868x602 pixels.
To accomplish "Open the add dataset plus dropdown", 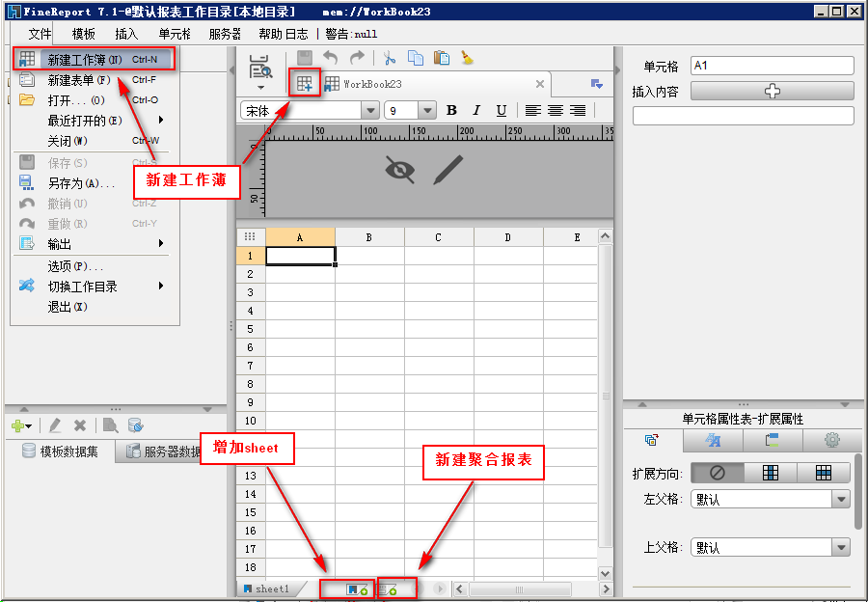I will pos(21,425).
